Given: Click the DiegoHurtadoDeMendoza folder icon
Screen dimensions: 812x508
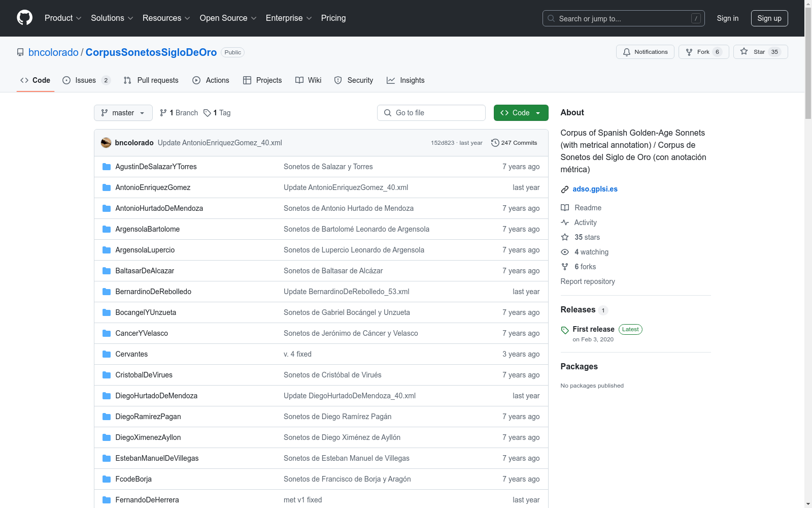Looking at the screenshot, I should point(107,396).
